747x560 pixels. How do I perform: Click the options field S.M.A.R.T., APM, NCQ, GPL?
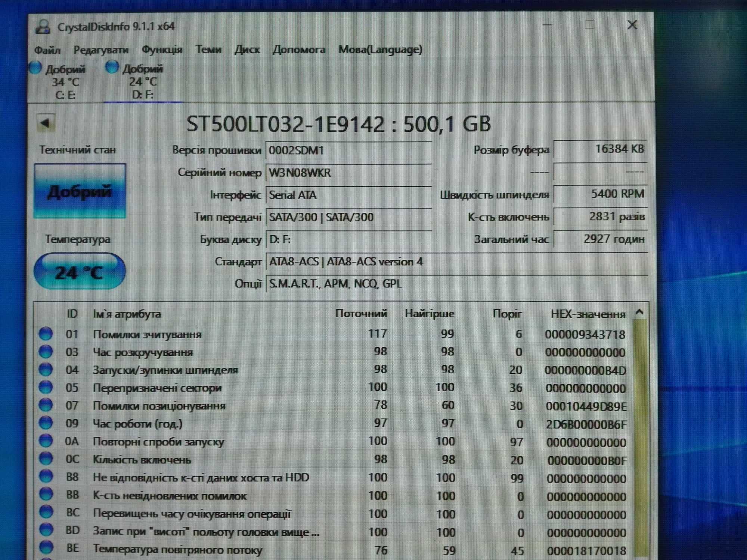pos(456,284)
